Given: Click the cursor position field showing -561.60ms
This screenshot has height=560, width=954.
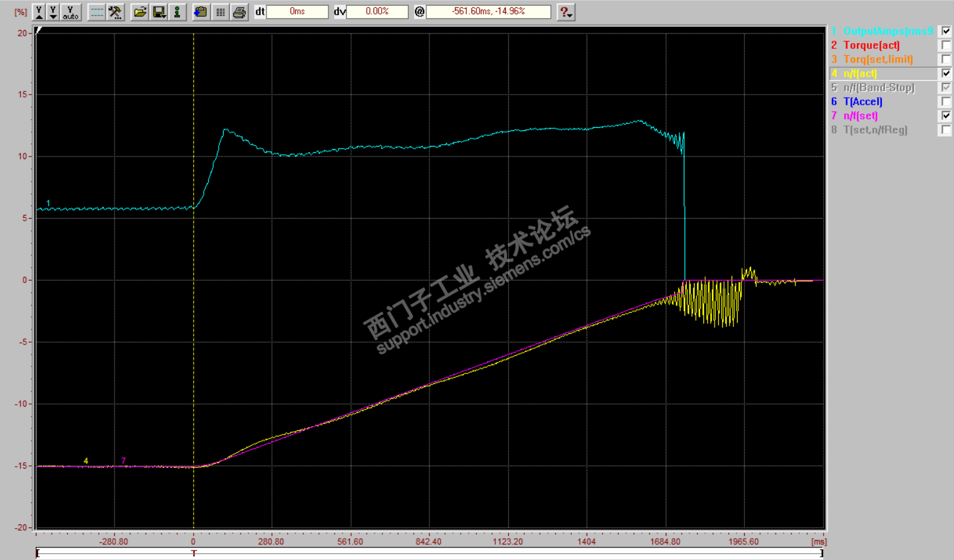Looking at the screenshot, I should point(488,12).
